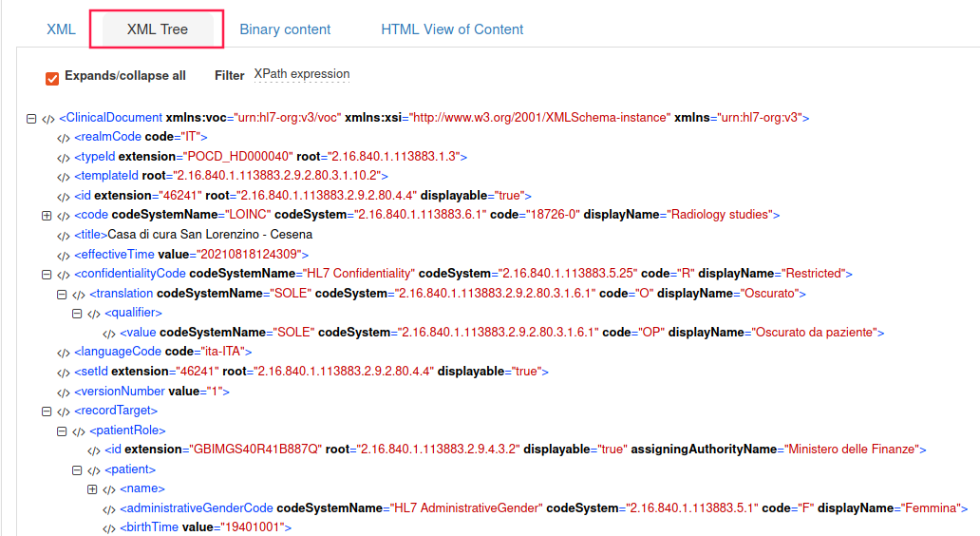Viewport: 980px width, 536px height.
Task: Click the code icon beside realmCode
Action: click(x=63, y=138)
